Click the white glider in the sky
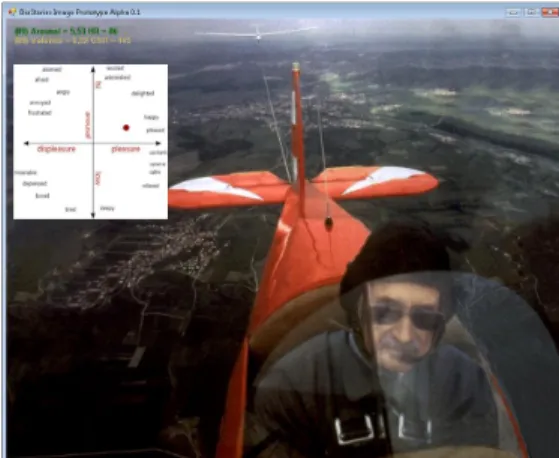The image size is (559, 458). coord(257,34)
